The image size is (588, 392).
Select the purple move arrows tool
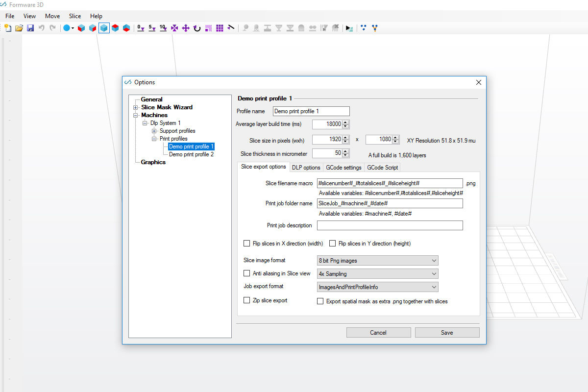click(x=186, y=28)
